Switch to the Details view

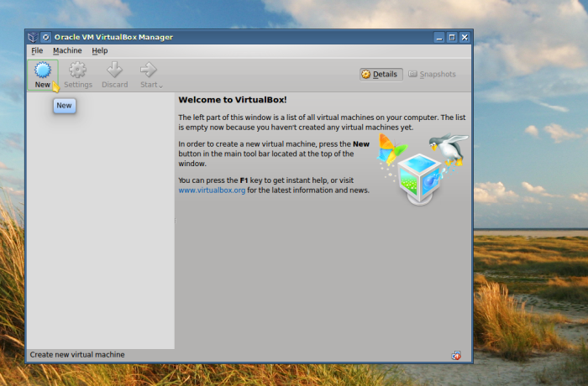tap(381, 74)
